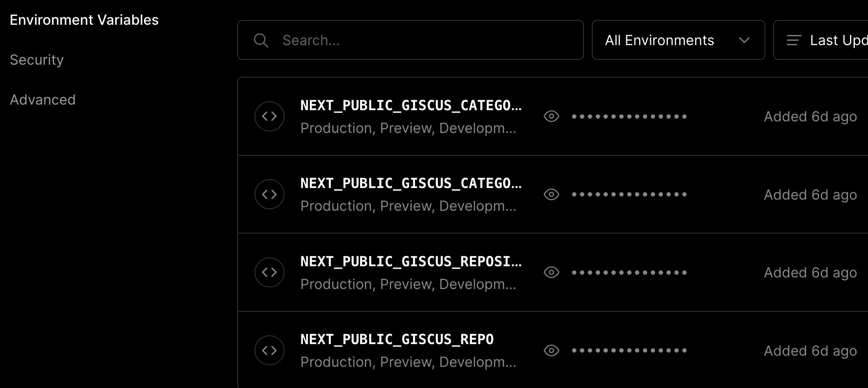The height and width of the screenshot is (388, 868).
Task: Open the Last Updated sort dropdown
Action: tap(821, 40)
